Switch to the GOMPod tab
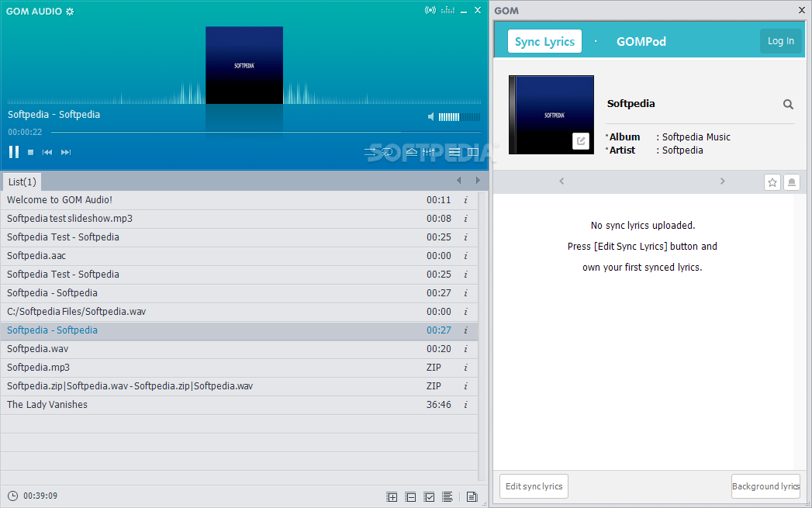The image size is (812, 508). (x=641, y=42)
